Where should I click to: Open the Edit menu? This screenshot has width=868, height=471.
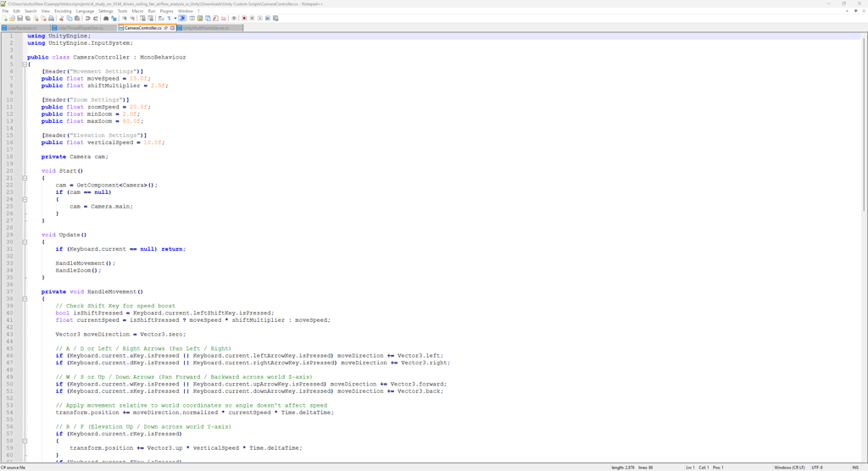[17, 11]
